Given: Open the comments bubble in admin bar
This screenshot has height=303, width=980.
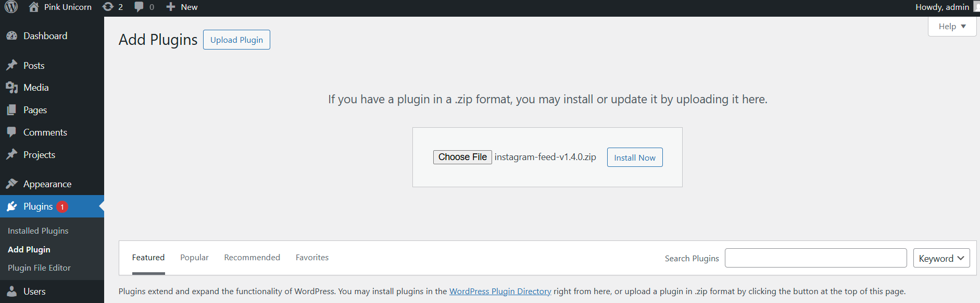Looking at the screenshot, I should pyautogui.click(x=139, y=7).
